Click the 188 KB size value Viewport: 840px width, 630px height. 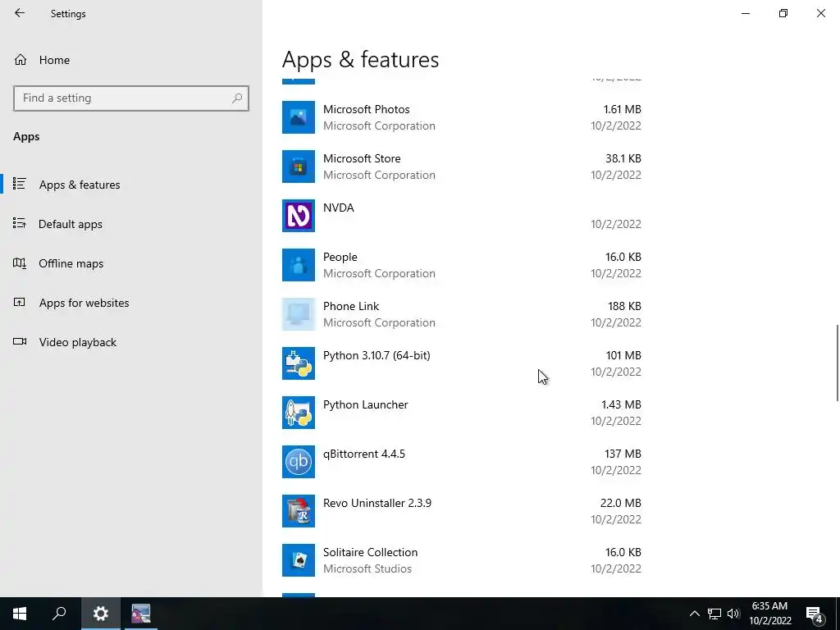624,307
